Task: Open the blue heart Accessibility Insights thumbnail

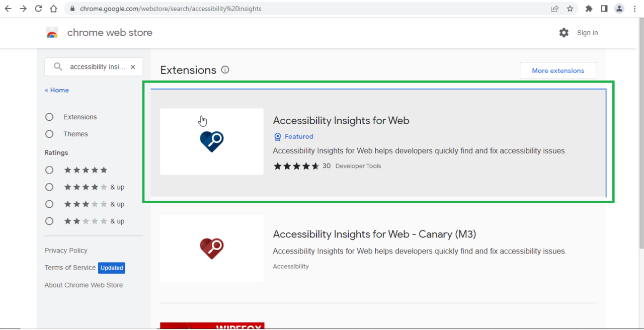Action: coord(212,142)
